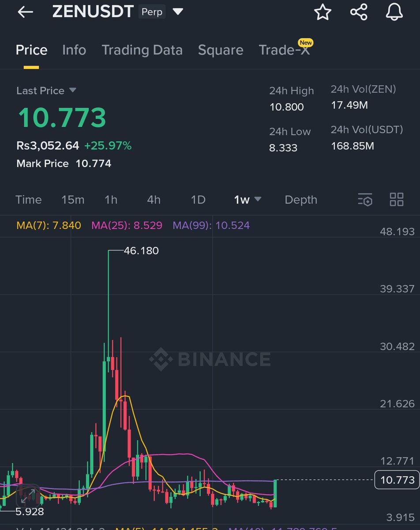Tap the 24h High 10.800 value
Screen dimensions: 420x530
coord(287,106)
